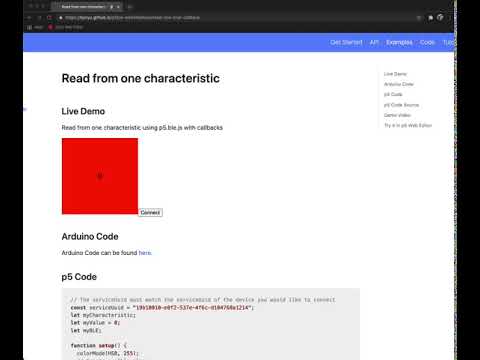This screenshot has height=360, width=480.
Task: Click the red live demo canvas
Action: (x=100, y=176)
